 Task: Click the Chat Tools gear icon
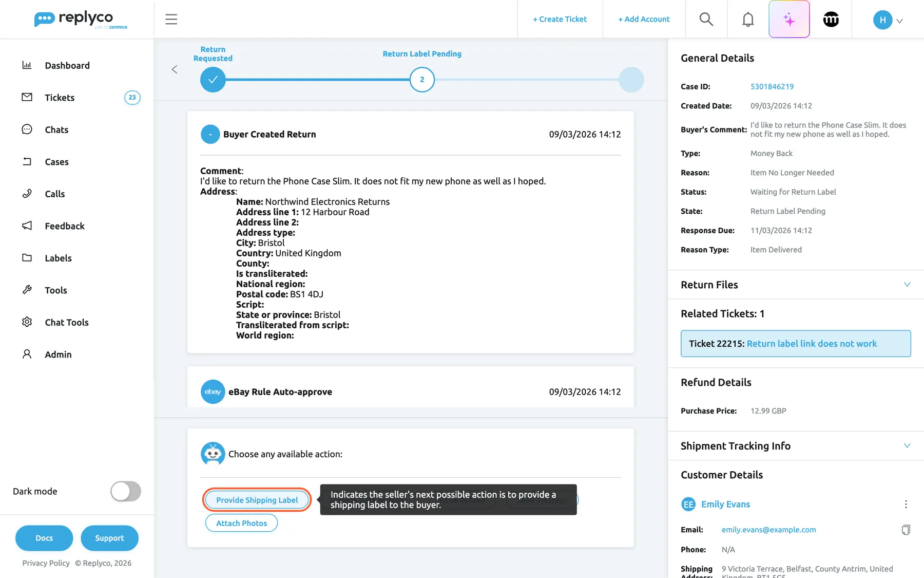[x=27, y=322]
